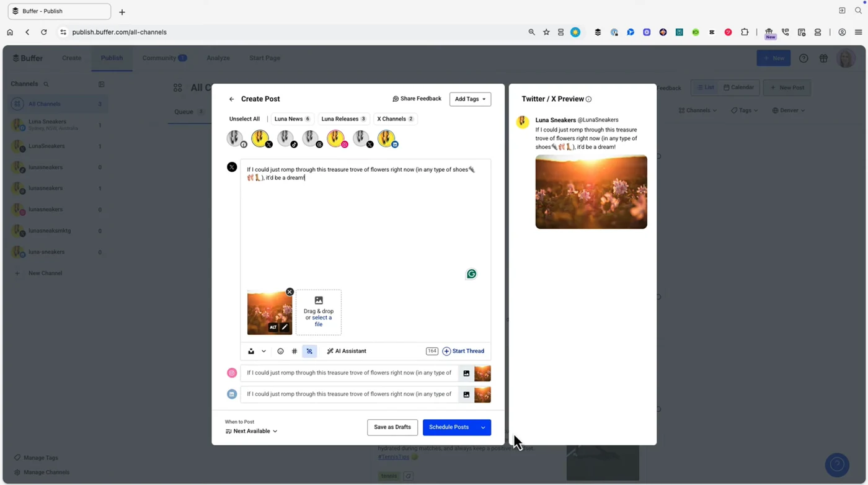Switch to the Start Page tab
This screenshot has width=868, height=485.
(265, 58)
